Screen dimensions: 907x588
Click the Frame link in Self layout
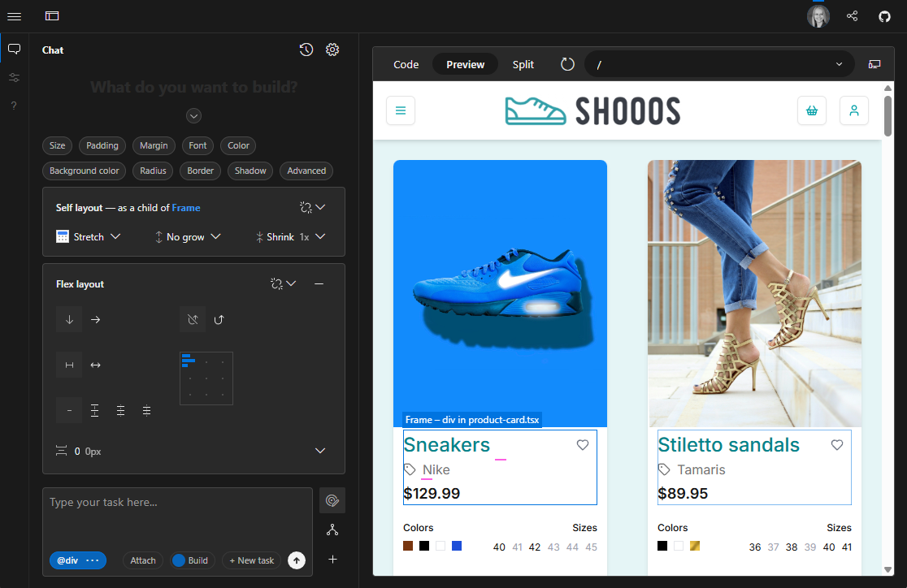point(185,208)
